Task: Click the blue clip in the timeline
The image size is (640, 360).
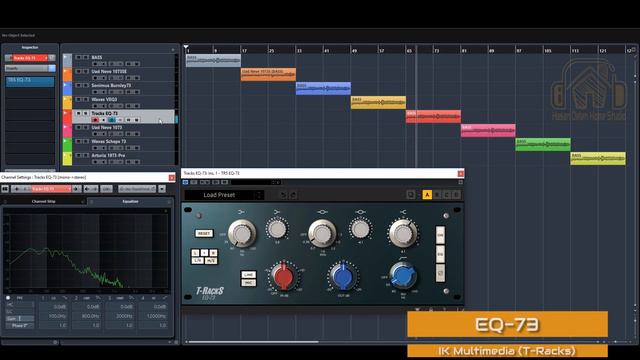Action: coord(323,88)
